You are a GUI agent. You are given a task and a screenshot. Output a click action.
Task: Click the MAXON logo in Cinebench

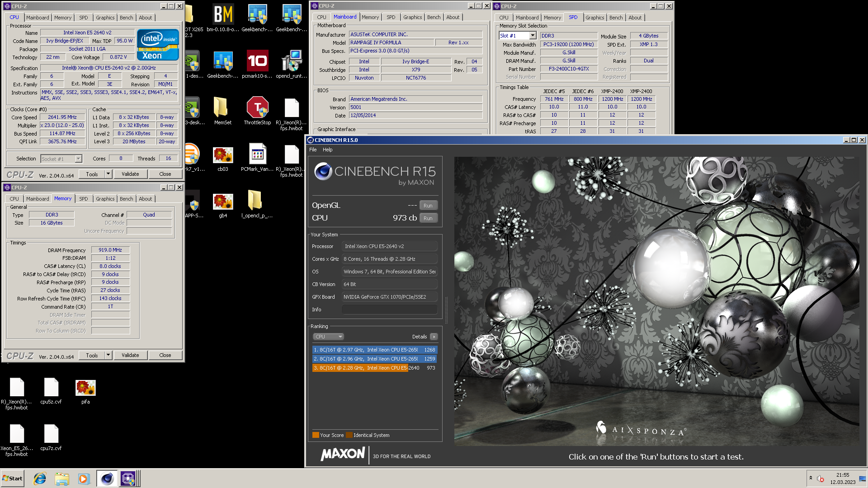click(x=343, y=454)
